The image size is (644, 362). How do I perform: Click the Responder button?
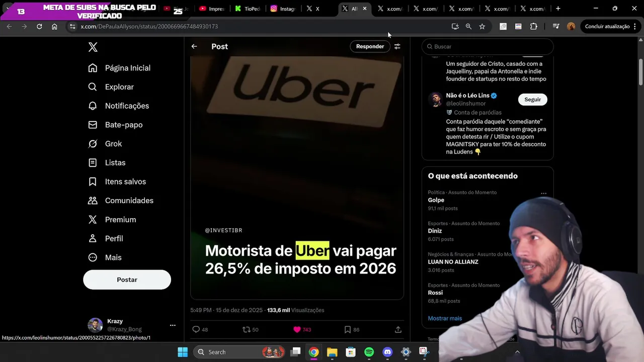(370, 46)
